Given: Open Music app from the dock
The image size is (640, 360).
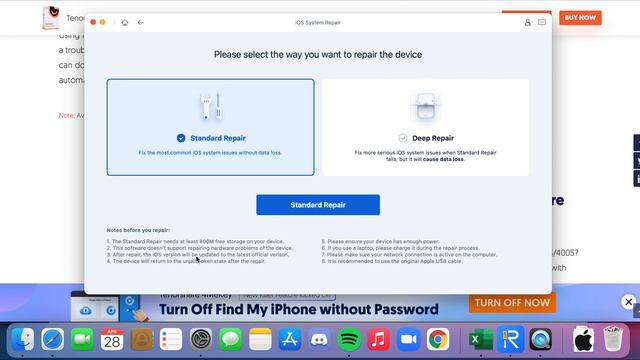Looking at the screenshot, I should click(379, 339).
